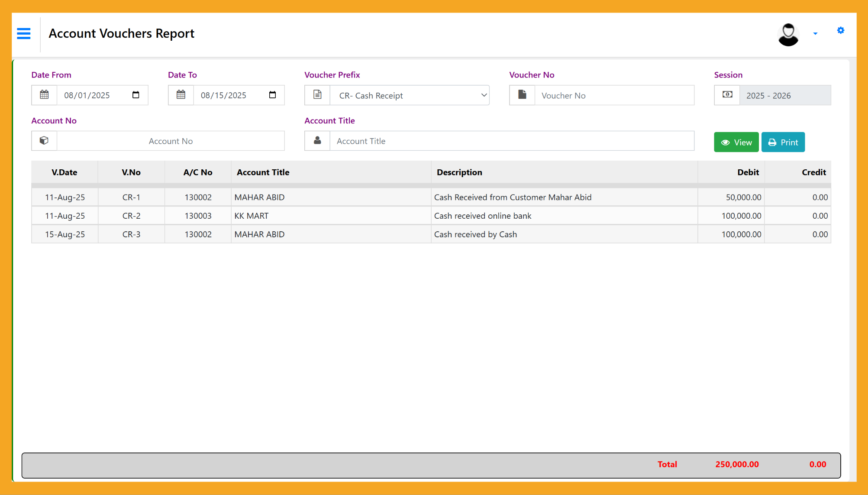Focus the Account No input field
The width and height of the screenshot is (868, 495).
point(171,141)
